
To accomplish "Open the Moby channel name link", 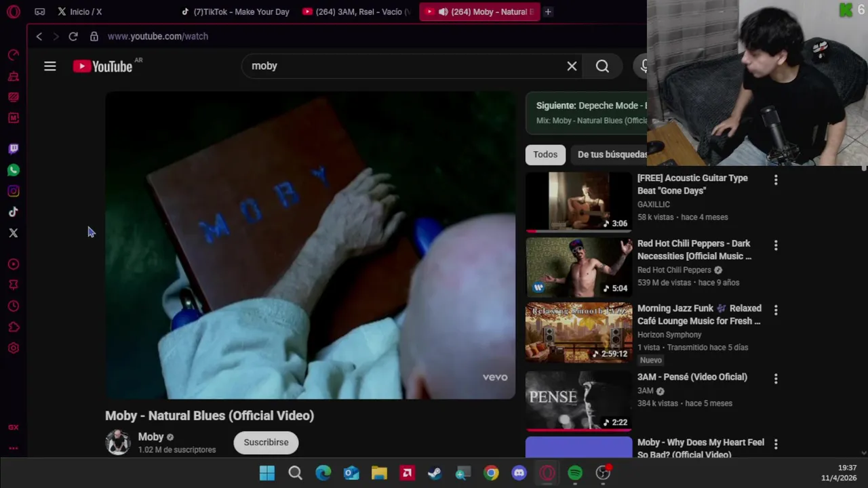I will pos(151,437).
